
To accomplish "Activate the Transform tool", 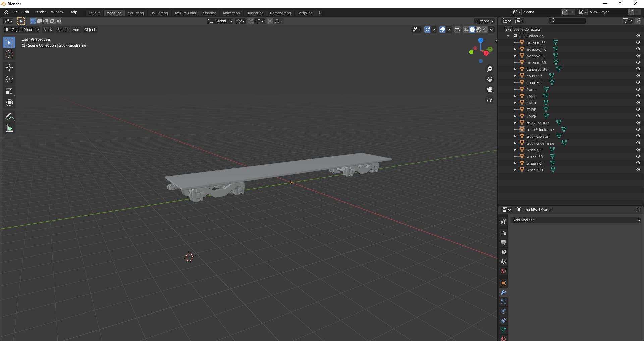I will coord(9,103).
